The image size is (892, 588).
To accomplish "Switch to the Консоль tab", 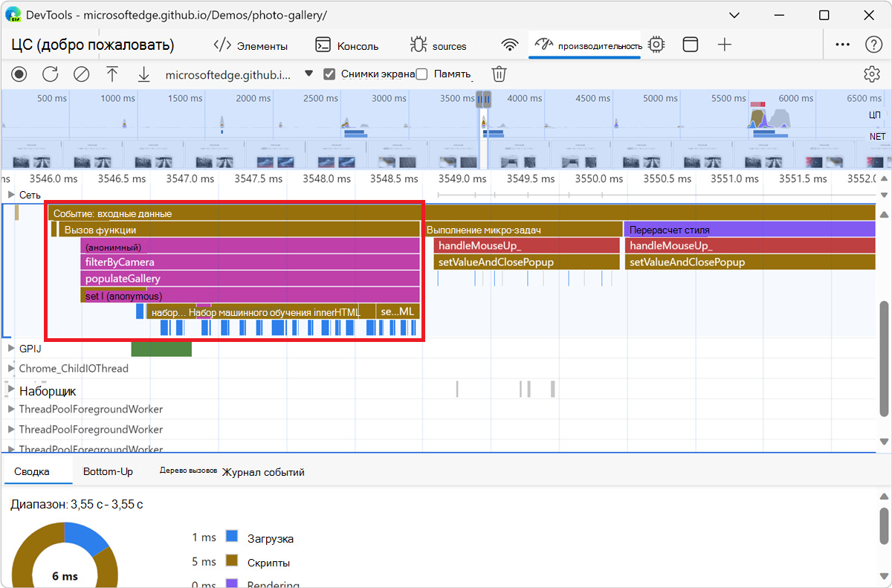I will click(346, 45).
